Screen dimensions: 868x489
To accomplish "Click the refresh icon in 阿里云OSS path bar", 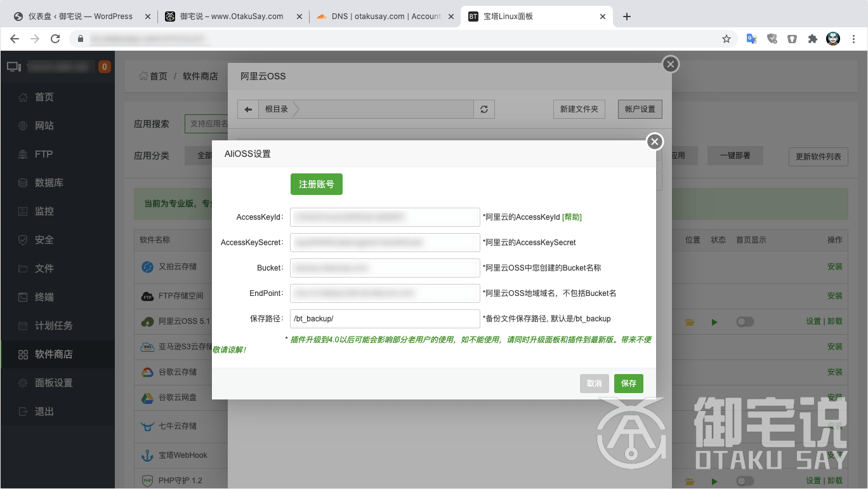I will click(484, 109).
